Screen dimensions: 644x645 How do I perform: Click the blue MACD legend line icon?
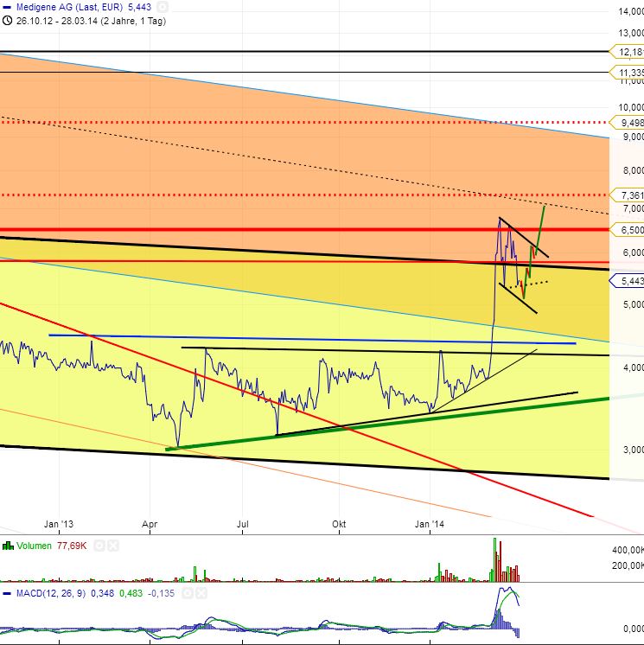7,594
